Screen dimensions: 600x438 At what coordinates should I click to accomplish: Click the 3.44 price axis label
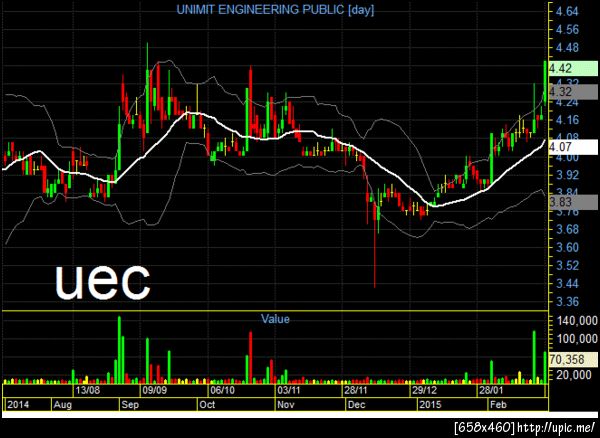click(567, 284)
